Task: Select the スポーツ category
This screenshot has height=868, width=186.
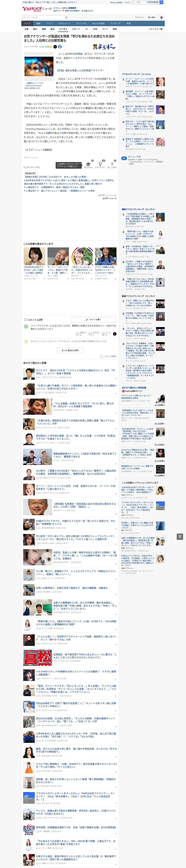Action: pyautogui.click(x=76, y=29)
